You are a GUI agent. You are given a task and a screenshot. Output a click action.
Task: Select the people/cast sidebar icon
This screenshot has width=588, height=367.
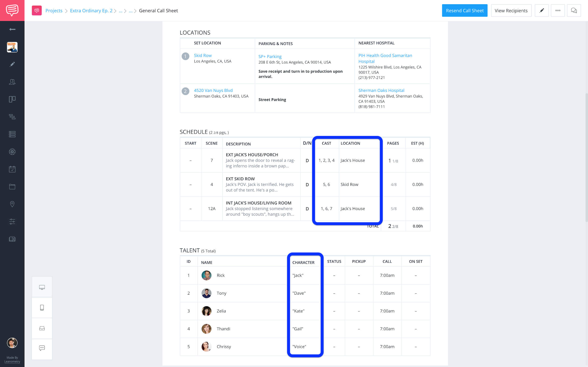click(12, 82)
